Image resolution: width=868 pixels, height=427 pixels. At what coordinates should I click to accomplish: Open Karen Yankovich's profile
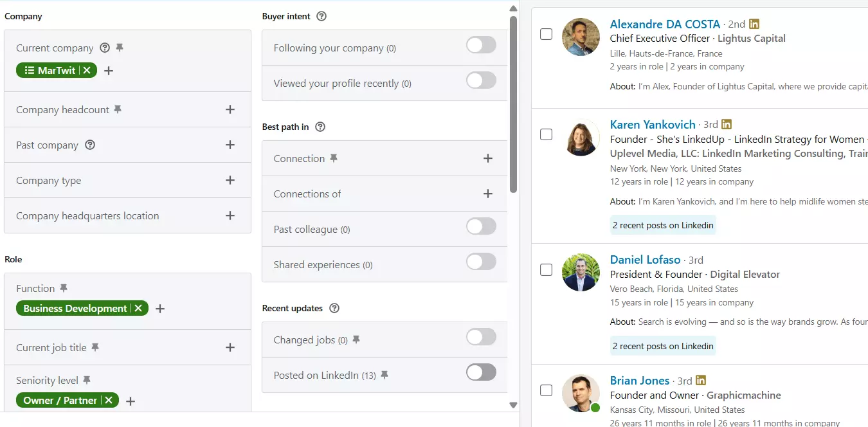point(653,124)
